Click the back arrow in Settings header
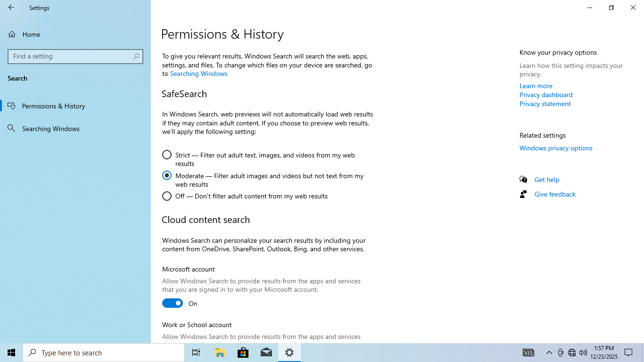Viewport: 644px width, 362px height. [x=11, y=8]
